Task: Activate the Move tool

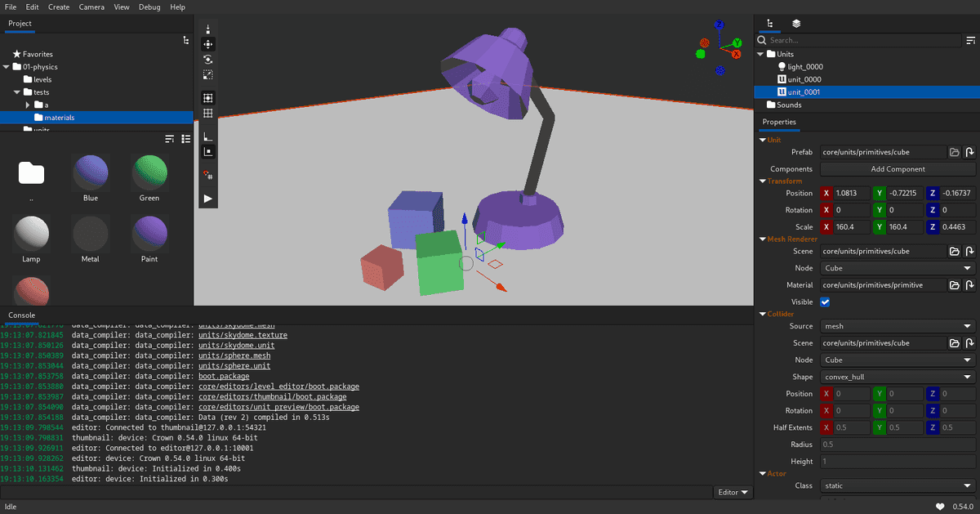Action: click(x=208, y=44)
